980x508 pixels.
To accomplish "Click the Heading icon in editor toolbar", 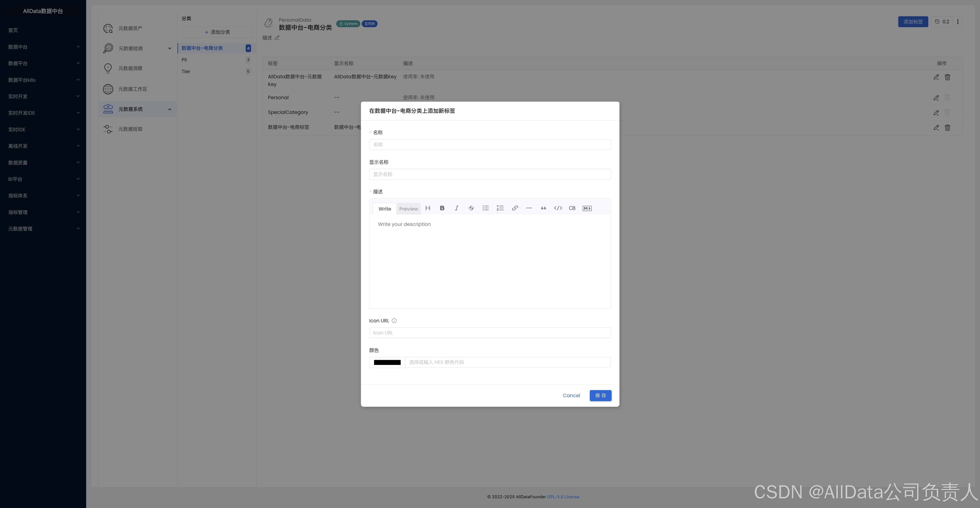I will coord(428,208).
